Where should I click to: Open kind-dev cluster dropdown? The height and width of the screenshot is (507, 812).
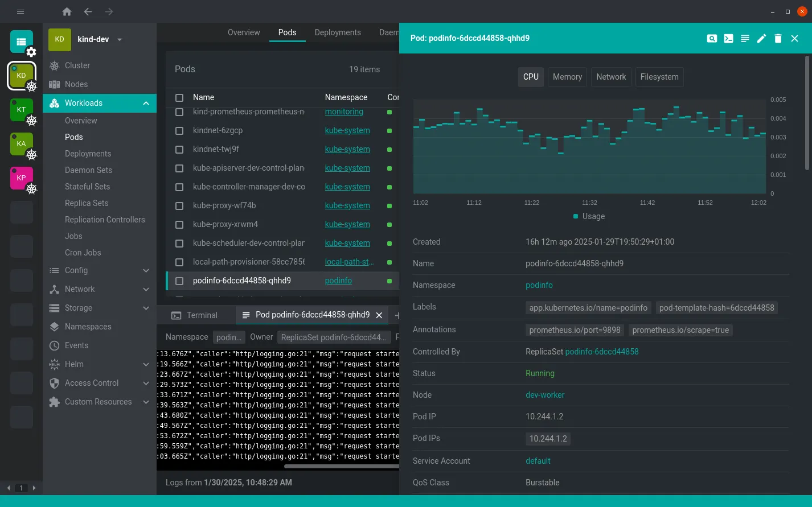click(x=120, y=40)
